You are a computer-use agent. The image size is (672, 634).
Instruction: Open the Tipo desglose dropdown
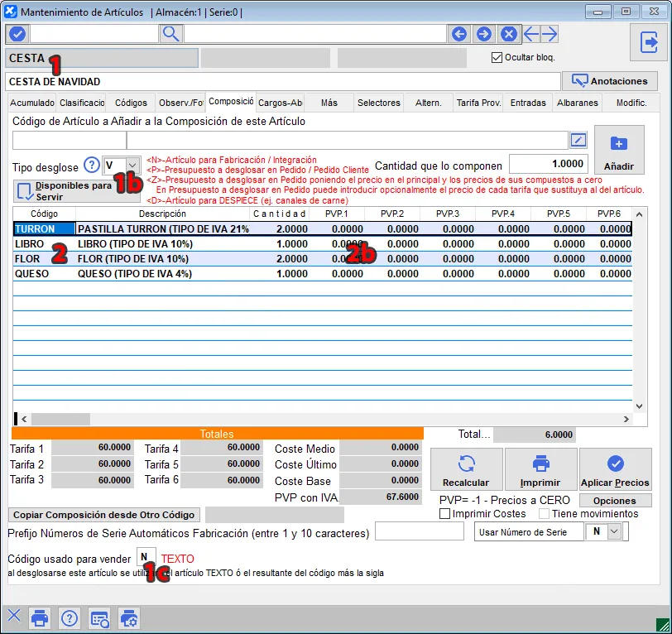132,166
